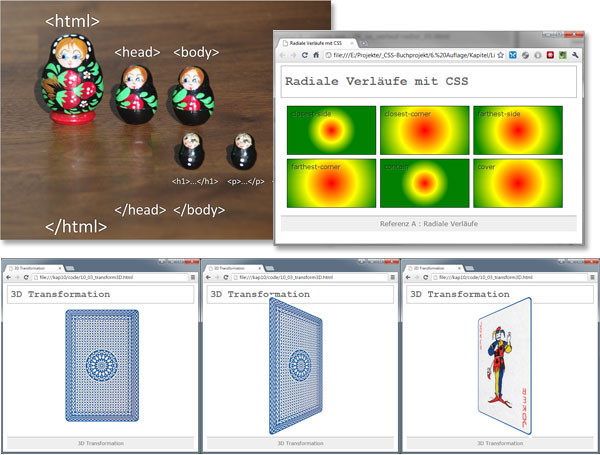
Task: Go forward in the flat card back window
Action: tap(17, 277)
